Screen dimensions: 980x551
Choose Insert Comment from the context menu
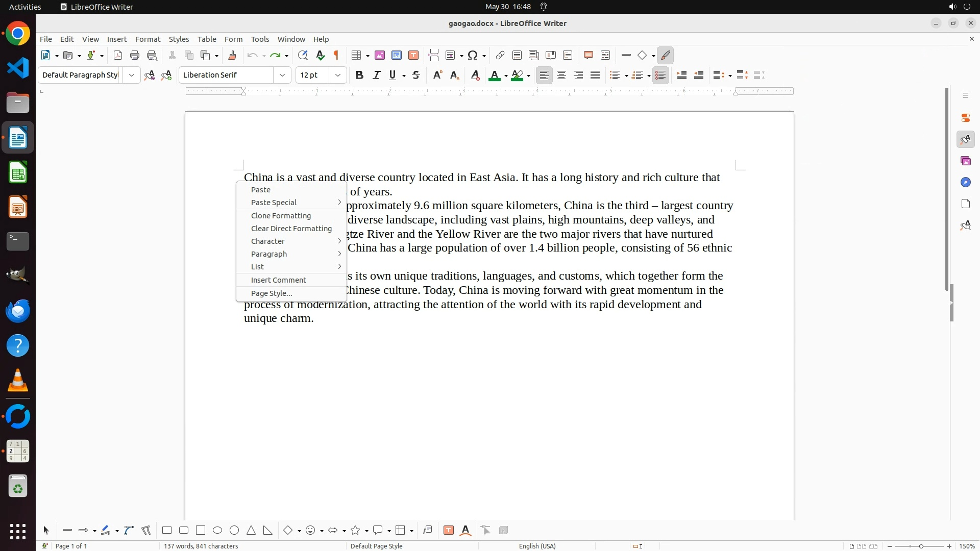[x=278, y=280]
